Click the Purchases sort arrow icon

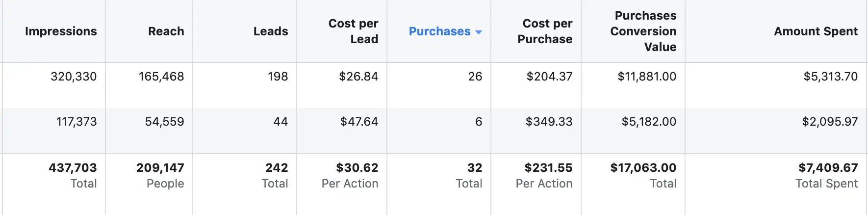tap(479, 32)
